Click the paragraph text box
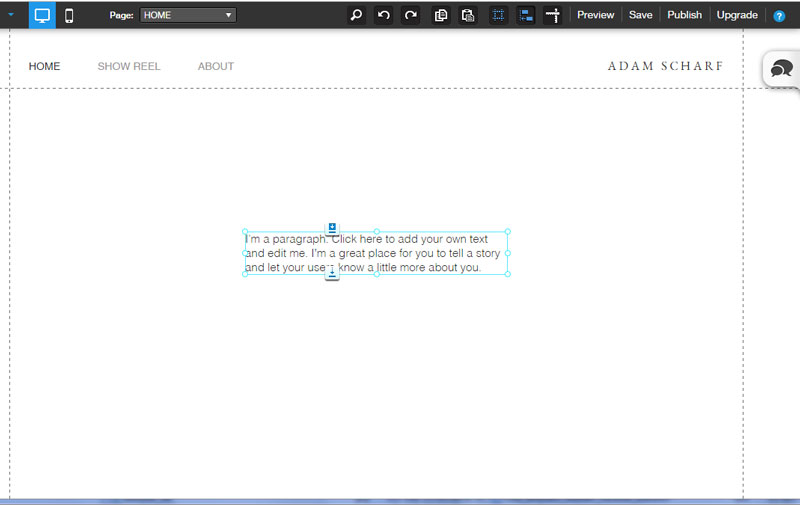 point(376,253)
